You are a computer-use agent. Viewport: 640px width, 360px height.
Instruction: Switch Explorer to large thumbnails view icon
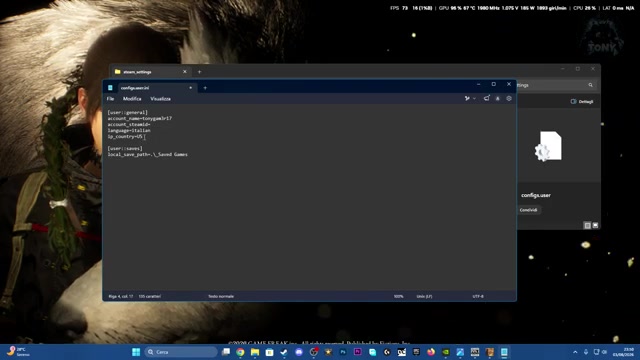click(x=596, y=225)
